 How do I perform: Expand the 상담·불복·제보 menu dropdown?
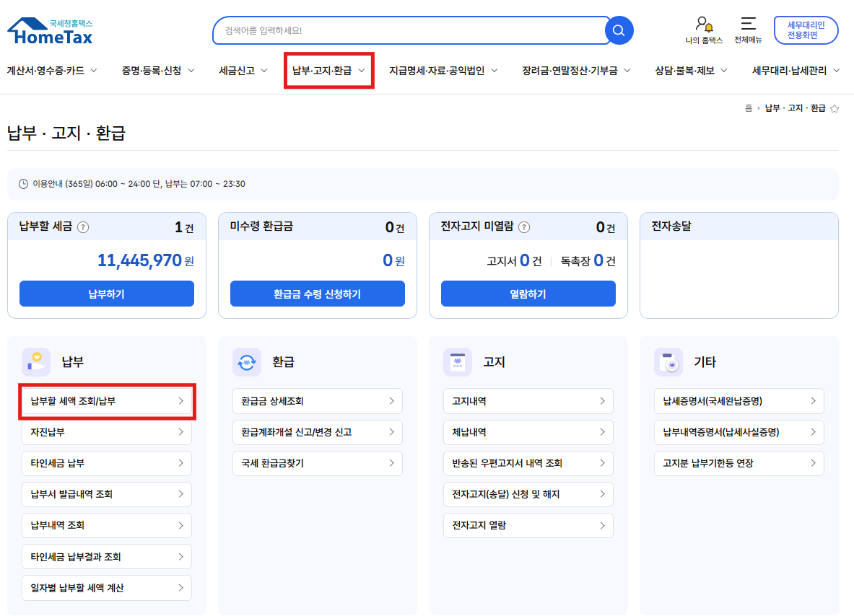691,71
